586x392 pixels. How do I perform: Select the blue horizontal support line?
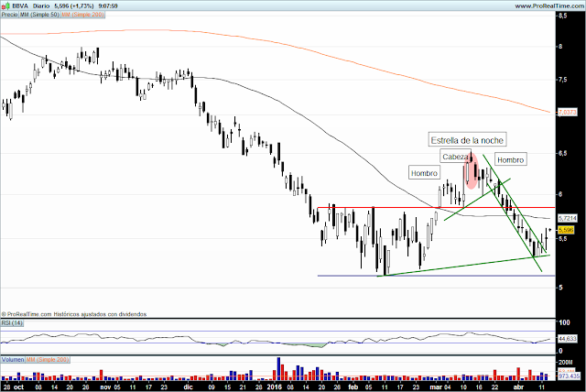[x=436, y=276]
